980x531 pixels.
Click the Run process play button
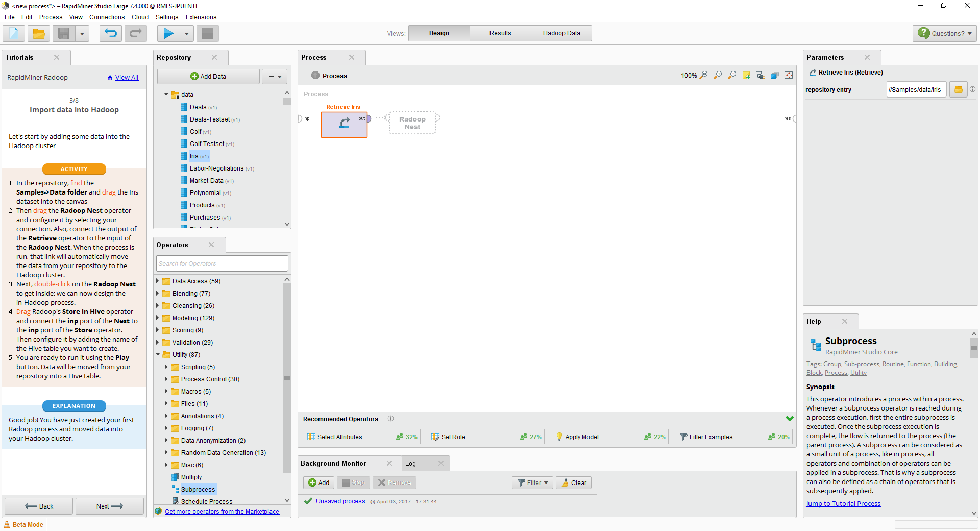[x=167, y=34]
